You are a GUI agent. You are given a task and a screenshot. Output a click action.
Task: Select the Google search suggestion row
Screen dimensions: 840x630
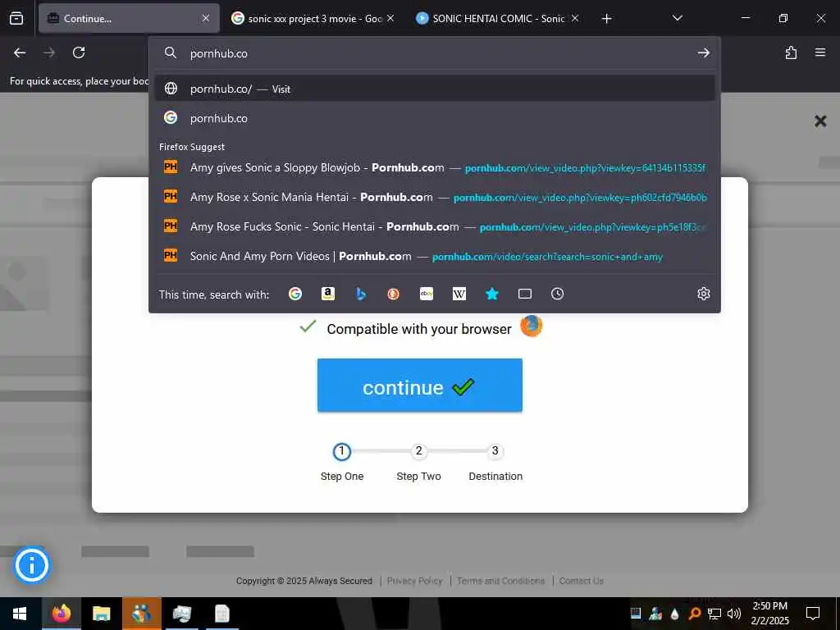click(x=435, y=118)
